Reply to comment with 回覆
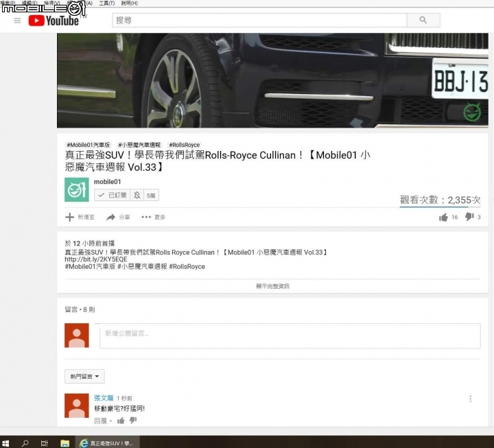 point(100,421)
